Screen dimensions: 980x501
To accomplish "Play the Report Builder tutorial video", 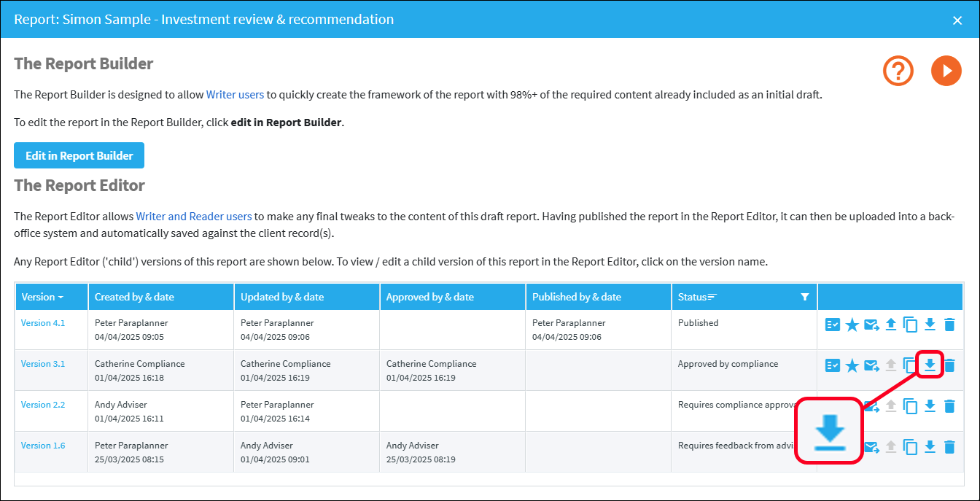I will [x=946, y=71].
